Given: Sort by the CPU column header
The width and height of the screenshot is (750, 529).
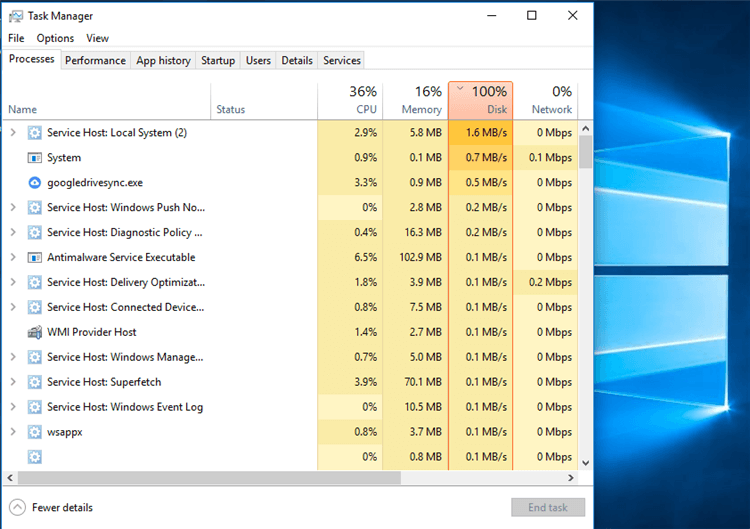Looking at the screenshot, I should [x=350, y=100].
